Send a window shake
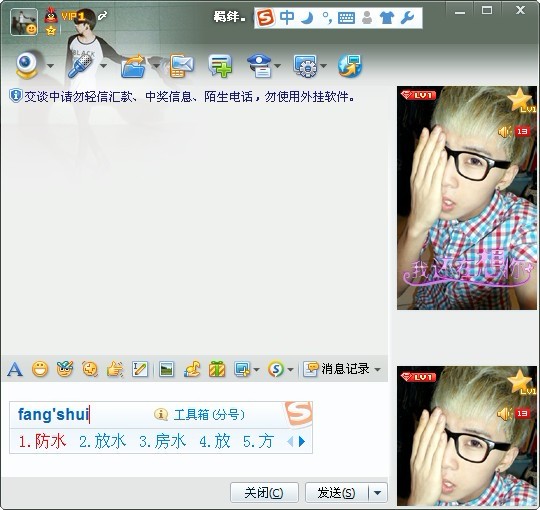540x510 pixels. (x=90, y=370)
